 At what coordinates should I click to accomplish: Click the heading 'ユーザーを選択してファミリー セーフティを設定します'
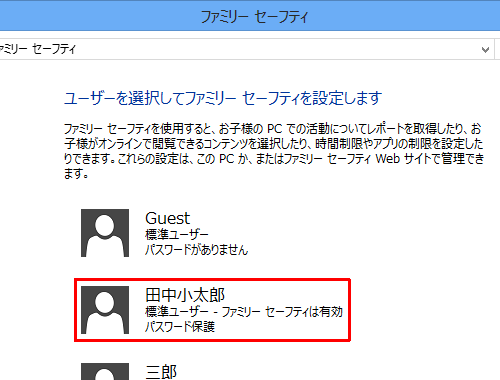[223, 98]
